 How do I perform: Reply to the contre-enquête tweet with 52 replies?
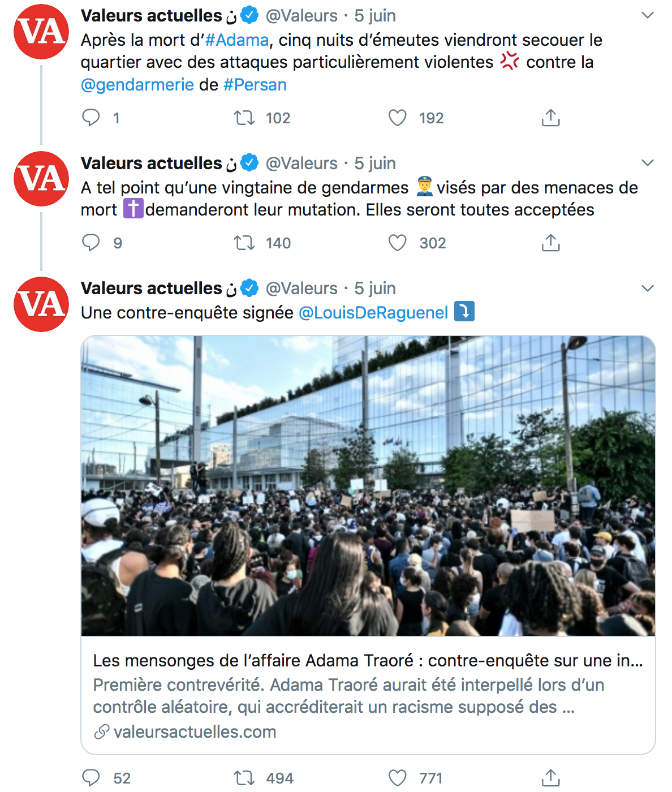[91, 778]
